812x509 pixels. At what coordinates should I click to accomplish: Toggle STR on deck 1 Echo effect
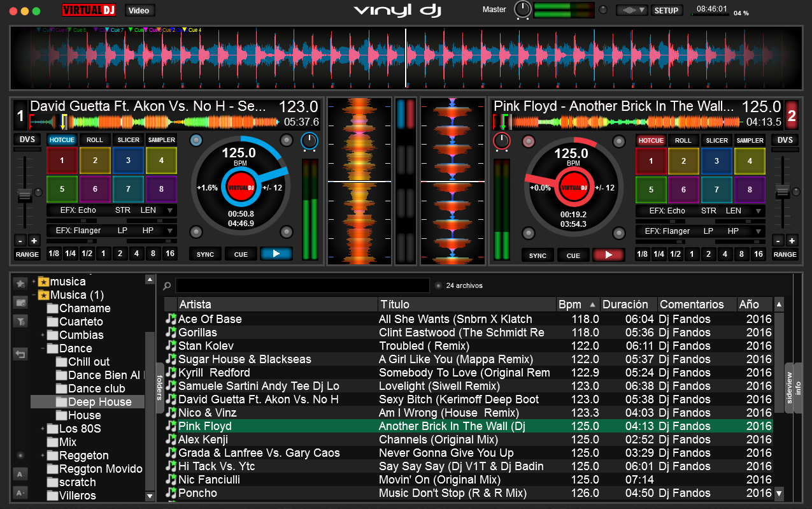coord(122,210)
